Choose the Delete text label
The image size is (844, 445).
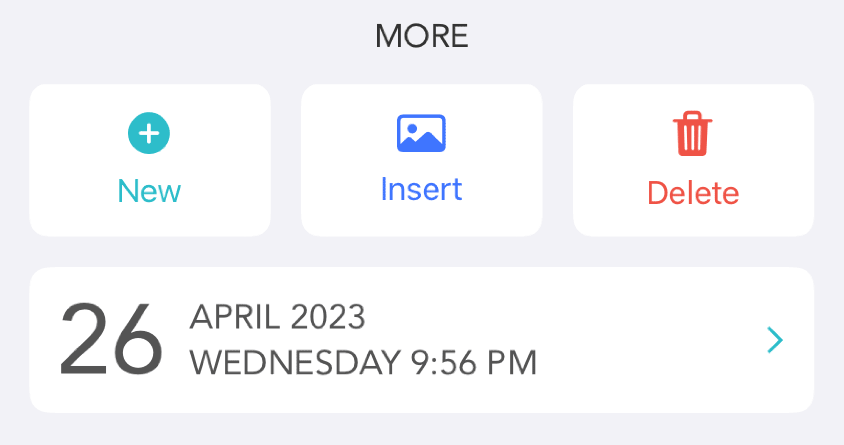point(693,193)
